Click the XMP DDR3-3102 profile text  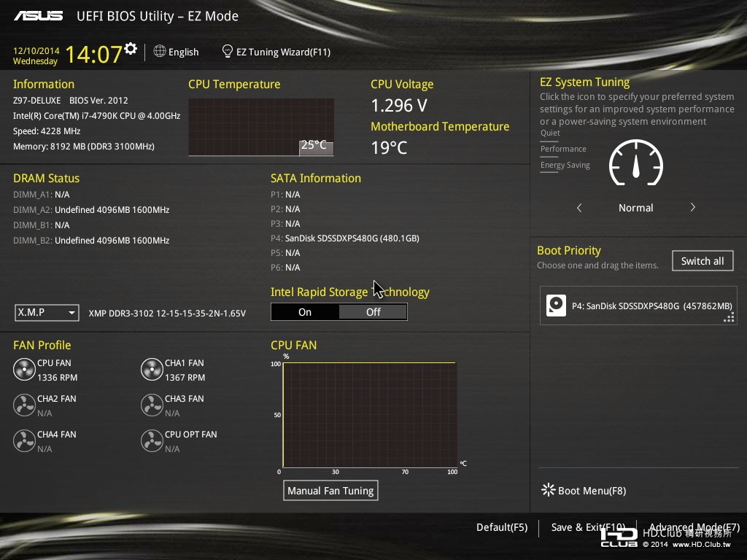[167, 314]
